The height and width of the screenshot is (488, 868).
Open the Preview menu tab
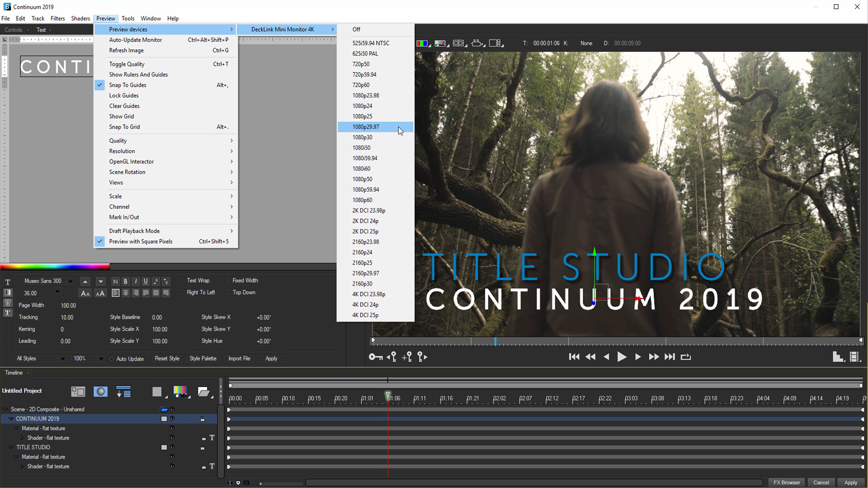pos(105,18)
